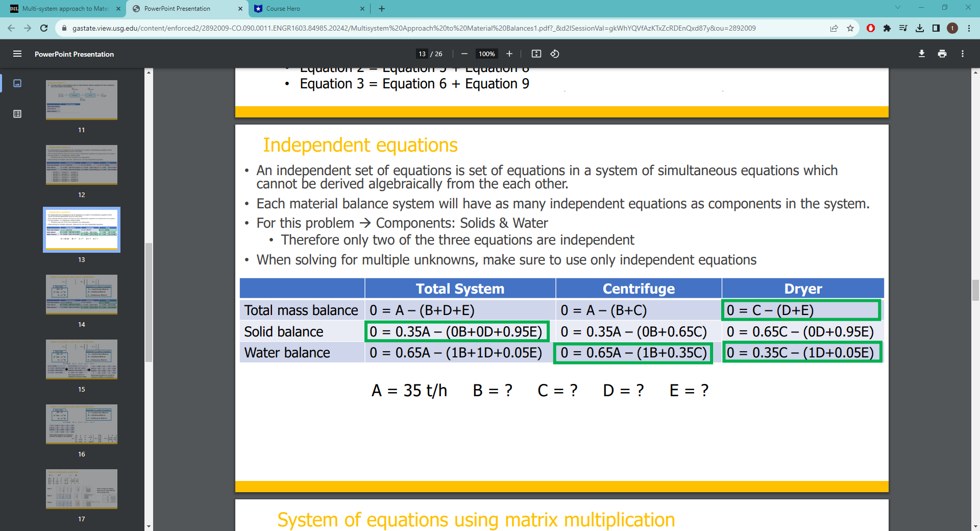This screenshot has height=531, width=980.
Task: Open the print dialog via printer icon
Action: (942, 54)
